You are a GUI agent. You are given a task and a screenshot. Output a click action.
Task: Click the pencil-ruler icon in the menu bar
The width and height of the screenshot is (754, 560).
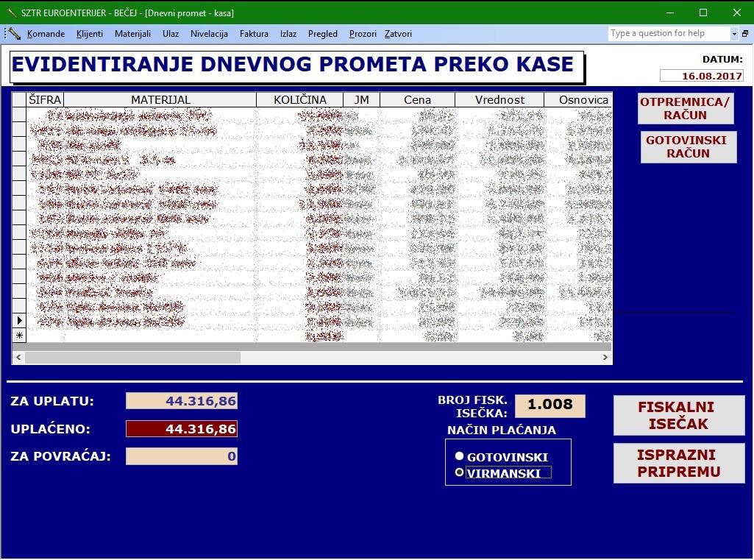(x=13, y=34)
